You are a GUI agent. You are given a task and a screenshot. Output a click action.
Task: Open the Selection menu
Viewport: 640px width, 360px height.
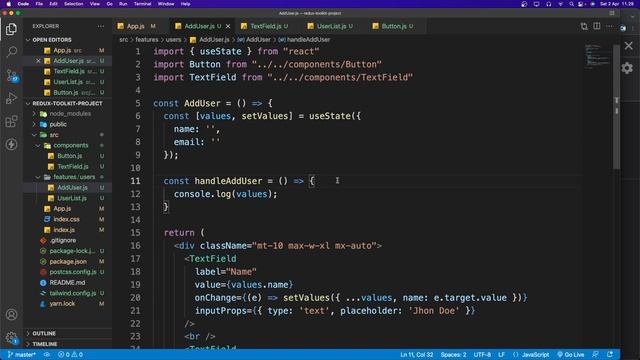(73, 4)
